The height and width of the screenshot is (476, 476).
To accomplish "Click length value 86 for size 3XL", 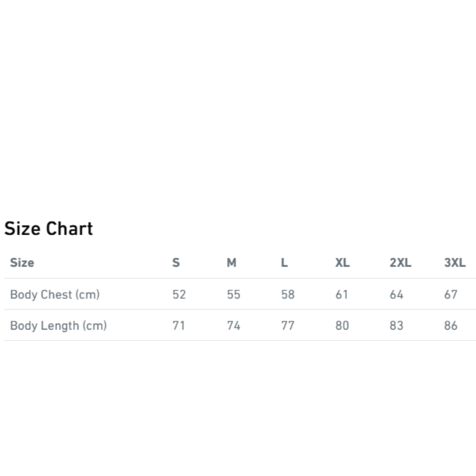I will (451, 325).
